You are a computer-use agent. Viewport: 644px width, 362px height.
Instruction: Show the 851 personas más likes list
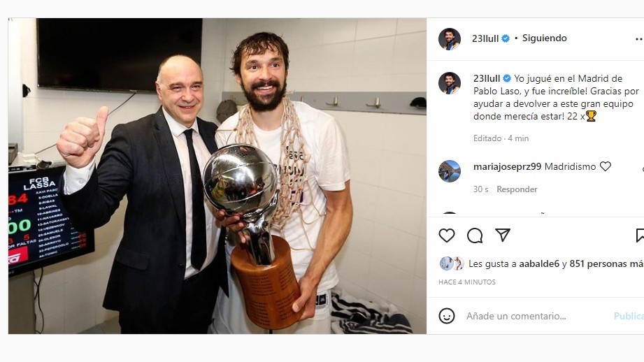[x=607, y=264]
